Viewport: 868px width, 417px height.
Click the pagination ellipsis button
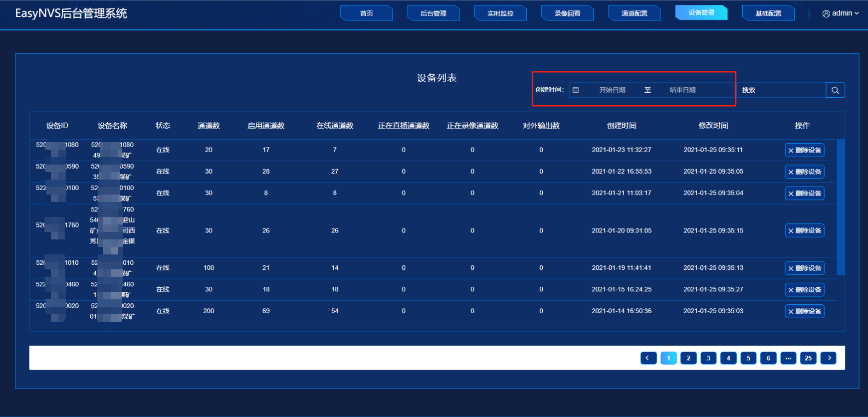pos(788,358)
